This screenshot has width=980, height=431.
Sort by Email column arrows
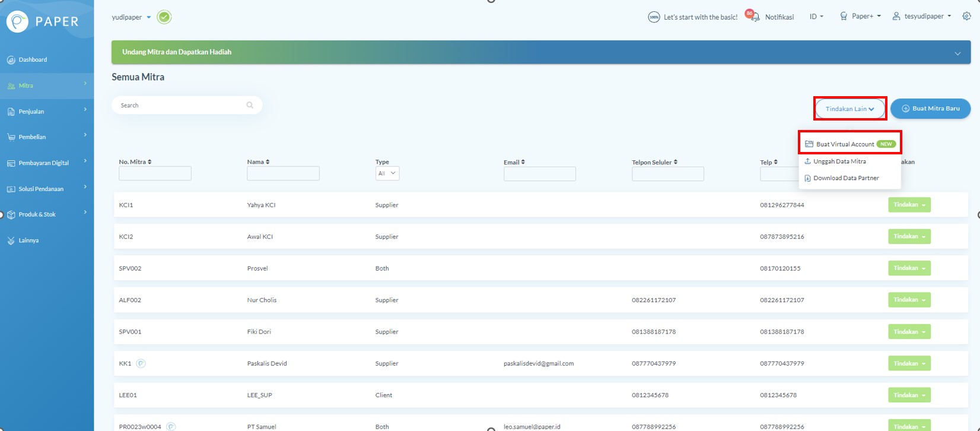(523, 162)
